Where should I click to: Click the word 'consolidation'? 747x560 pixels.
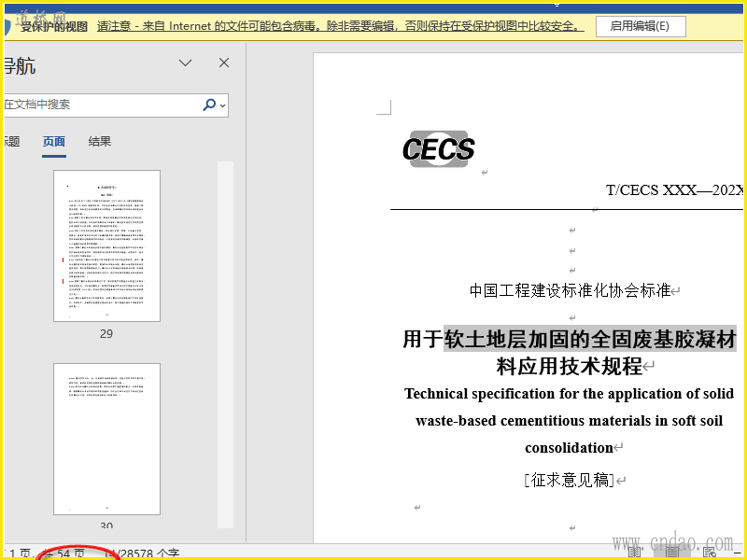pos(569,448)
